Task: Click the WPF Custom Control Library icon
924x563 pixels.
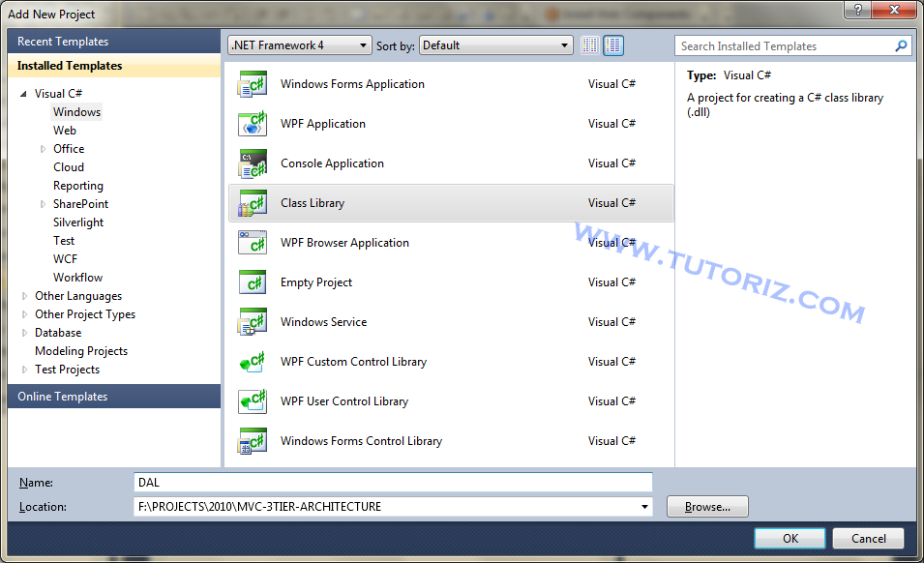Action: coord(253,362)
